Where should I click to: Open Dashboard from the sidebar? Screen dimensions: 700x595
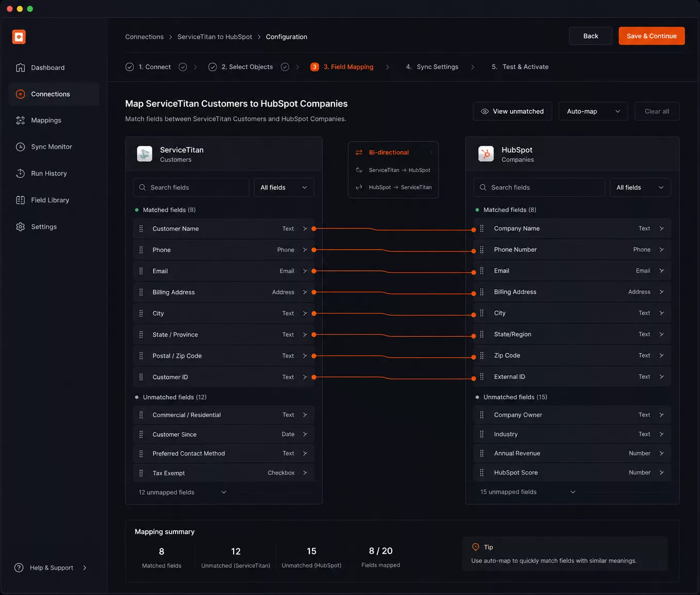47,67
